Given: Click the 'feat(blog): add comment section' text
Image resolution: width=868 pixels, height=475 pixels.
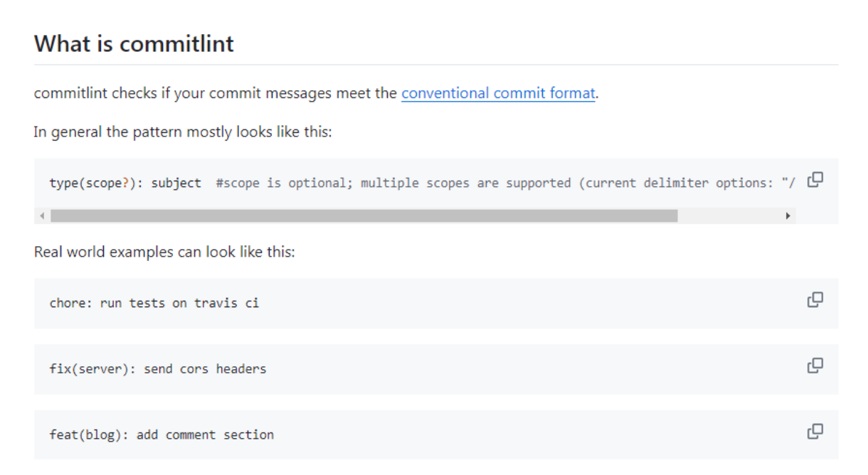Looking at the screenshot, I should tap(161, 435).
